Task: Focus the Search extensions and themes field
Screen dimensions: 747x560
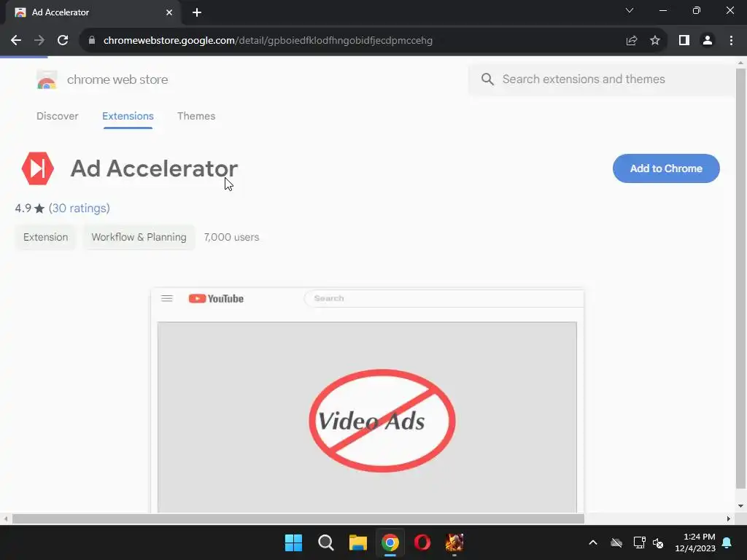Action: click(x=601, y=79)
